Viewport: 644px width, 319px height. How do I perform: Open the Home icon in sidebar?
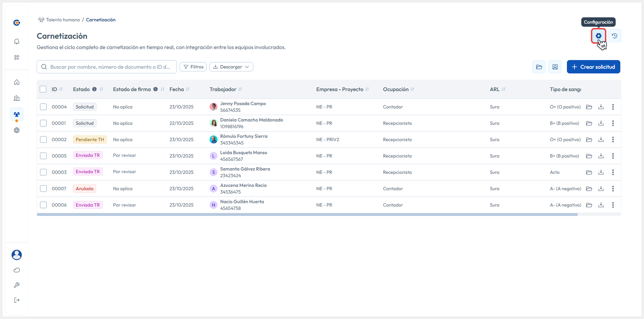coord(17,82)
